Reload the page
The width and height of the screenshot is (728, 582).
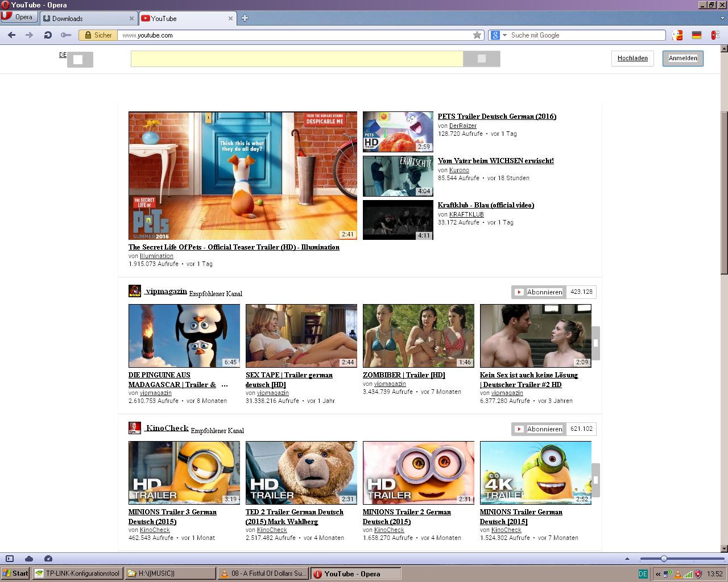[x=48, y=35]
